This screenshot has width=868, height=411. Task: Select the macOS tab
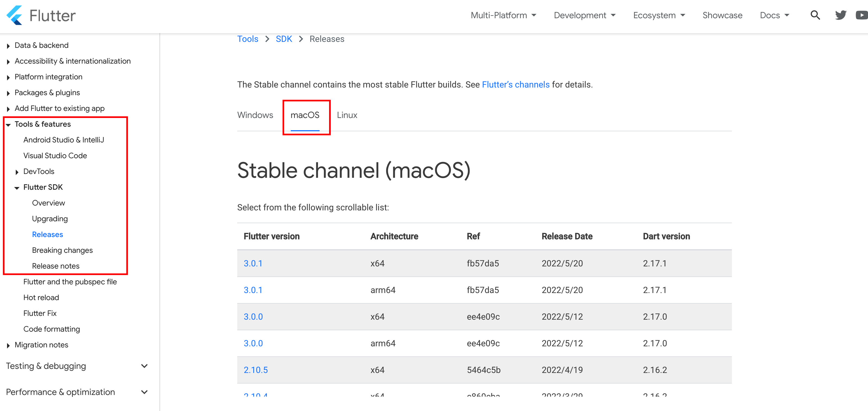pyautogui.click(x=305, y=115)
